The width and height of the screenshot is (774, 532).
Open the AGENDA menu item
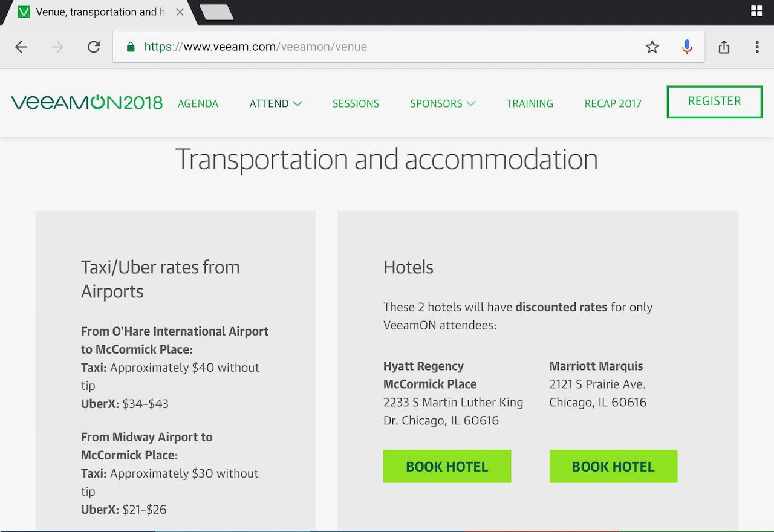198,103
